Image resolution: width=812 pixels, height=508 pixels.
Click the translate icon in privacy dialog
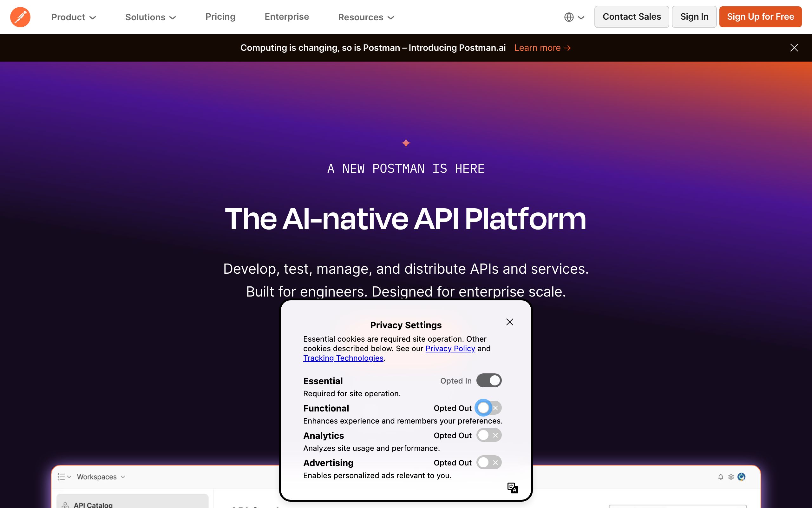[513, 488]
